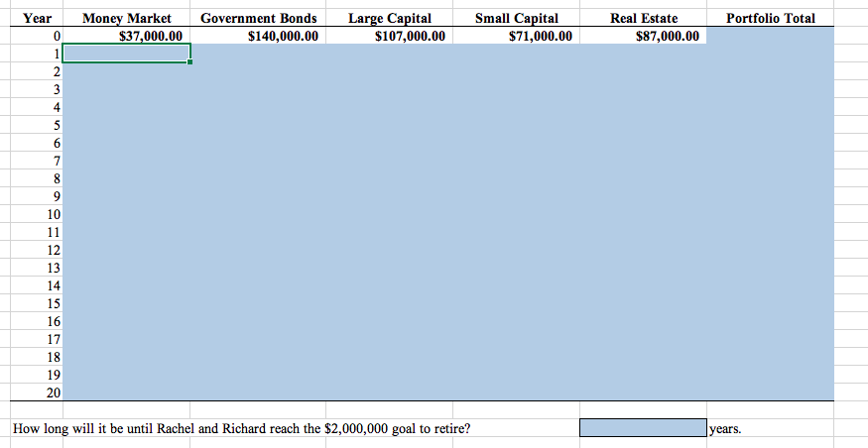868x448 pixels.
Task: Select the Year 6 label cell
Action: point(37,143)
